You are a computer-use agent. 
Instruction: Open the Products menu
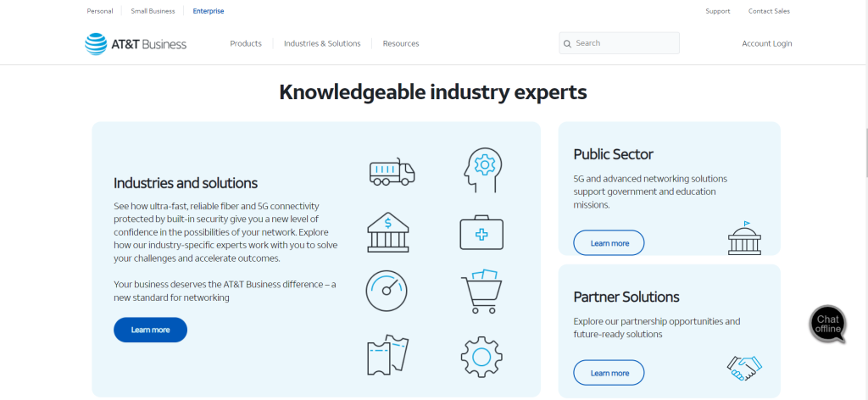[x=246, y=43]
